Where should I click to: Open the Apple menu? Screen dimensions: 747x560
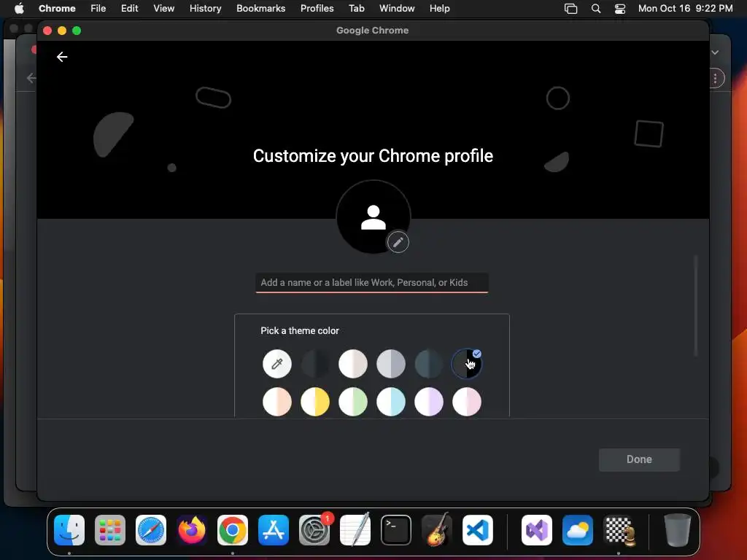(x=19, y=8)
